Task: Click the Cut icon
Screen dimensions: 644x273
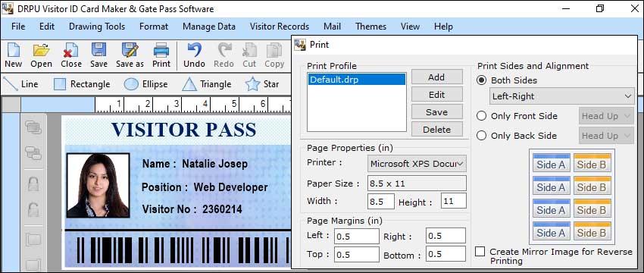Action: pos(249,55)
